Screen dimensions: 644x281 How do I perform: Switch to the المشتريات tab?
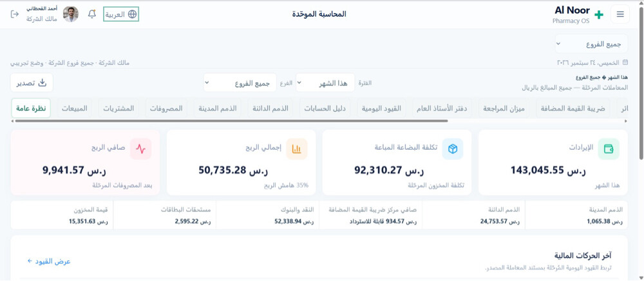(x=119, y=108)
